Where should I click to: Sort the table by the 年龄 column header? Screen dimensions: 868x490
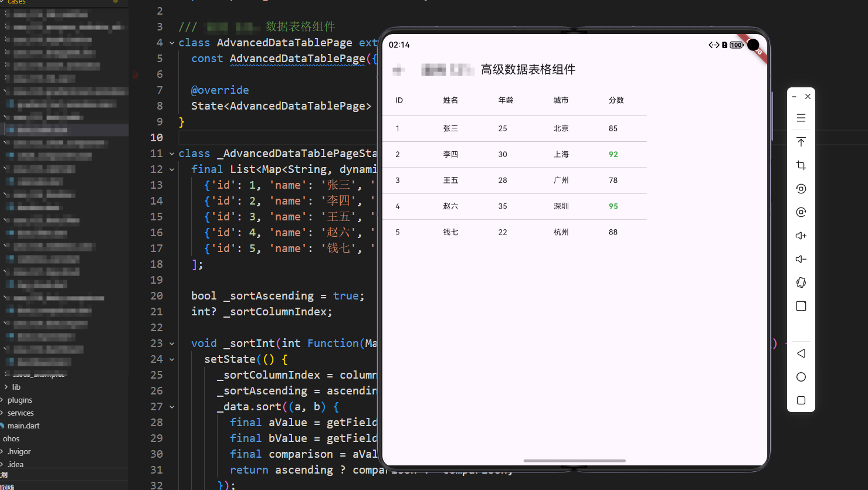coord(506,100)
